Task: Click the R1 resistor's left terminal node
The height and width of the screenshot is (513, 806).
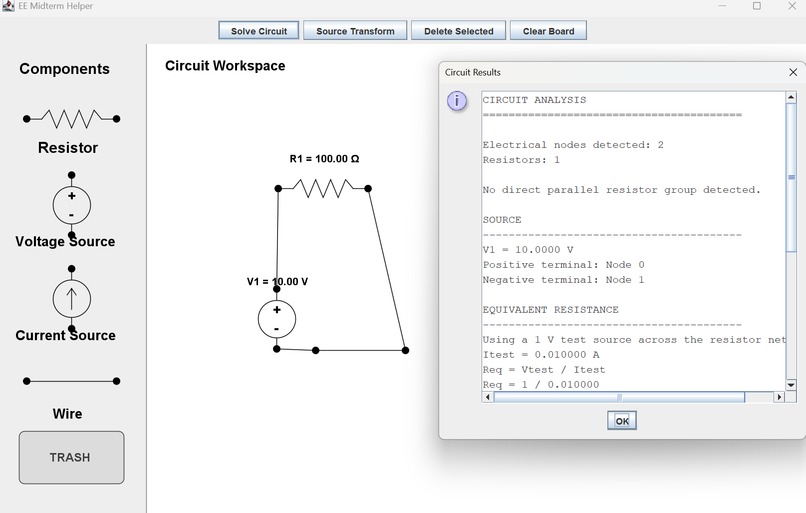Action: [278, 189]
